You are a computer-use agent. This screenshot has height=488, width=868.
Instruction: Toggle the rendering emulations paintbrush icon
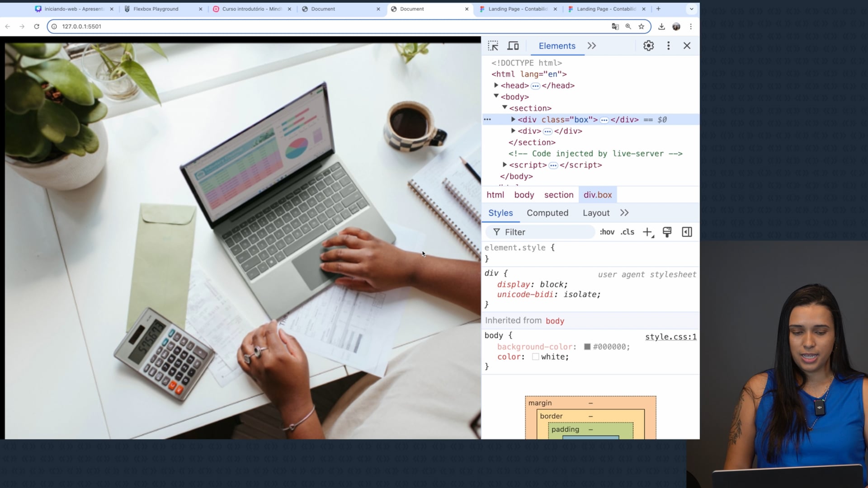coord(667,232)
